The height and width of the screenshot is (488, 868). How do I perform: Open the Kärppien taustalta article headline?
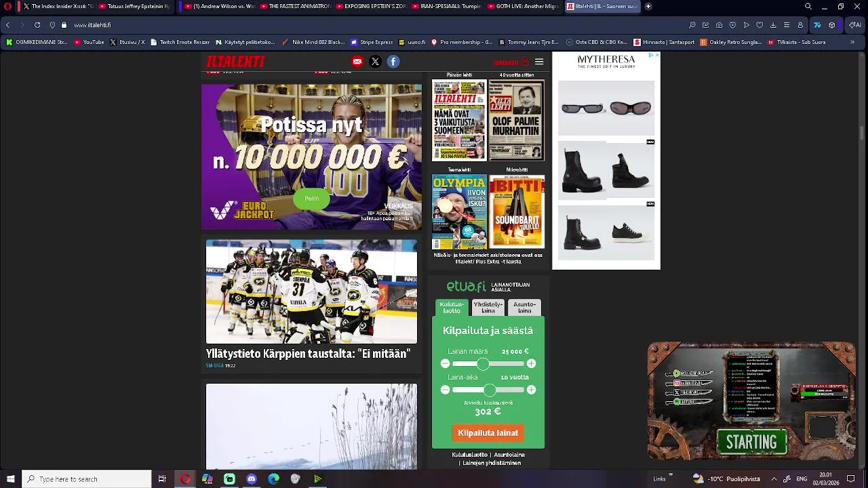pyautogui.click(x=309, y=354)
